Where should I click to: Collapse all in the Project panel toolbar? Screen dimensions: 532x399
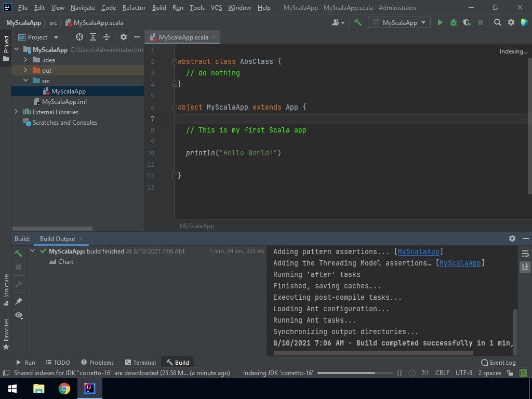107,37
